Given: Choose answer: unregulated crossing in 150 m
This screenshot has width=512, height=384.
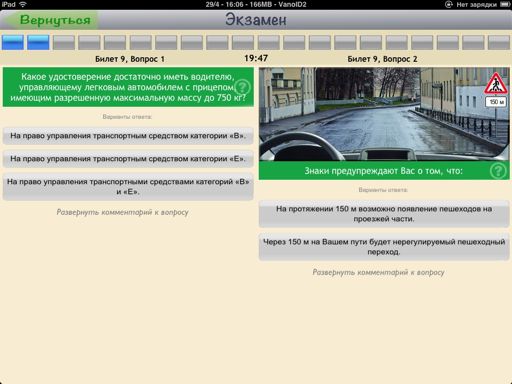Looking at the screenshot, I should 384,247.
